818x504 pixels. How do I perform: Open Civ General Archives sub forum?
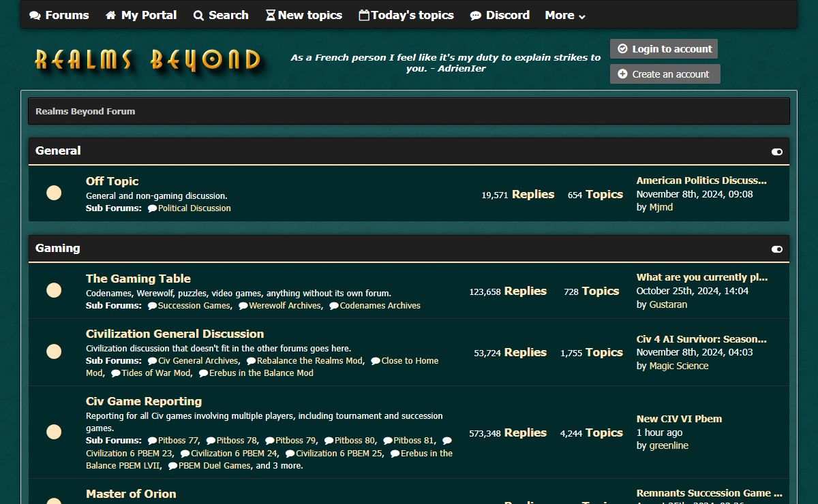(x=198, y=361)
